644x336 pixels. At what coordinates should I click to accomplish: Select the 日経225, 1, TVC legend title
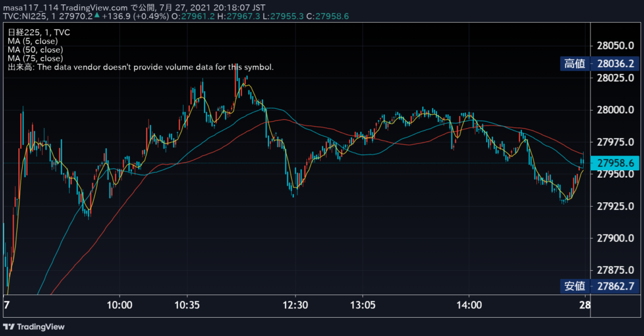click(38, 33)
